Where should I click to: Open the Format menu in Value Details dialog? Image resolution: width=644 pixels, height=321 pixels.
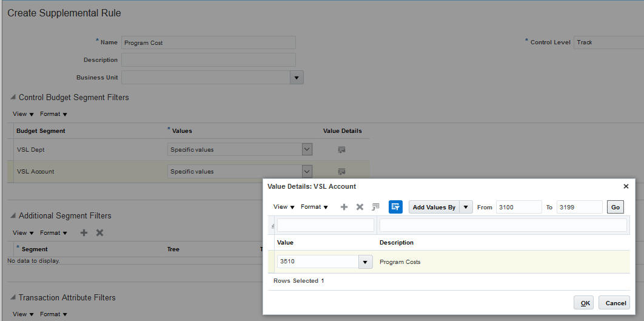pos(314,207)
